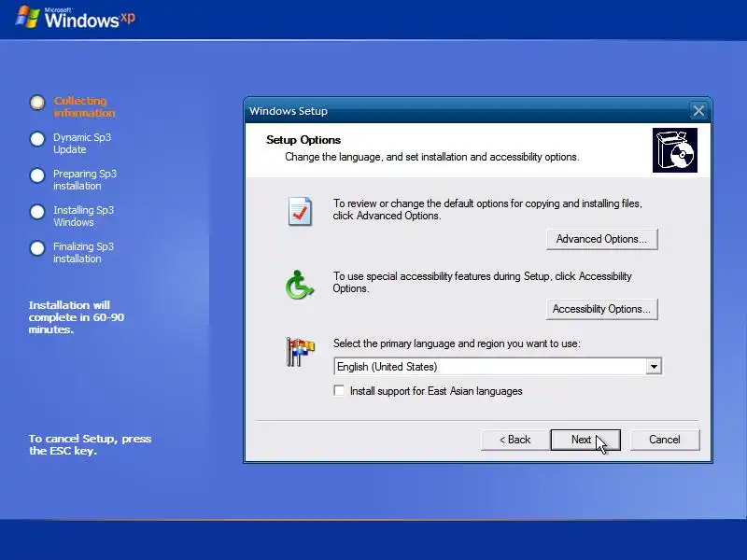The image size is (747, 560).
Task: Open the primary language dropdown arrow
Action: click(654, 367)
